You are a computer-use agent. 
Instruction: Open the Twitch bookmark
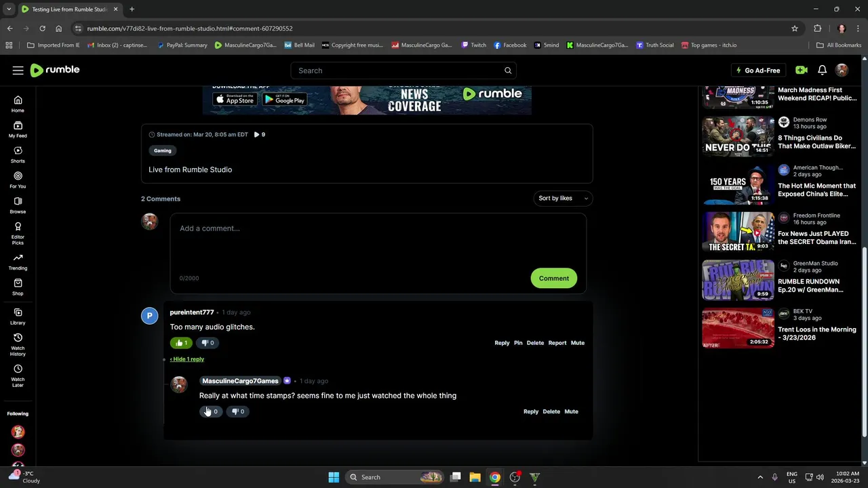[474, 45]
